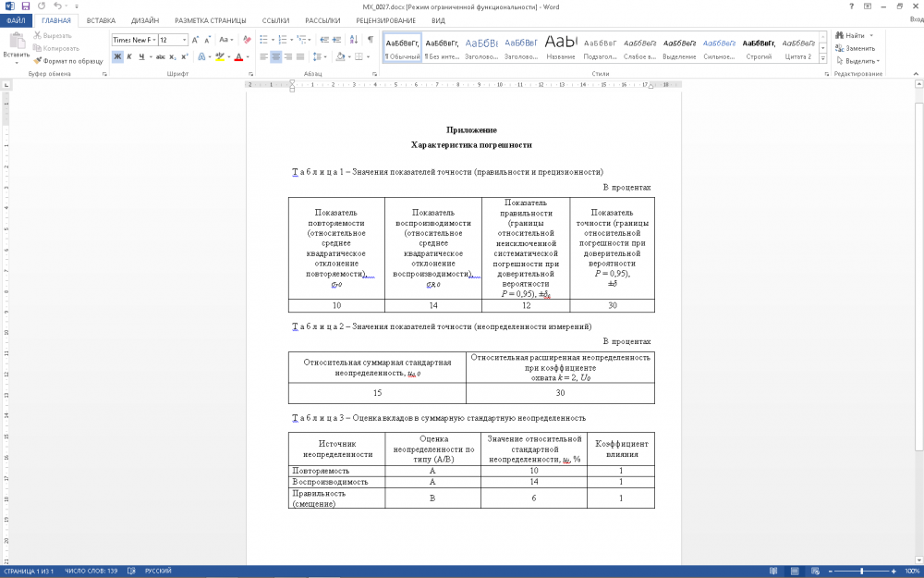This screenshot has height=578, width=924.
Task: Apply the Название style from the gallery
Action: [x=560, y=48]
